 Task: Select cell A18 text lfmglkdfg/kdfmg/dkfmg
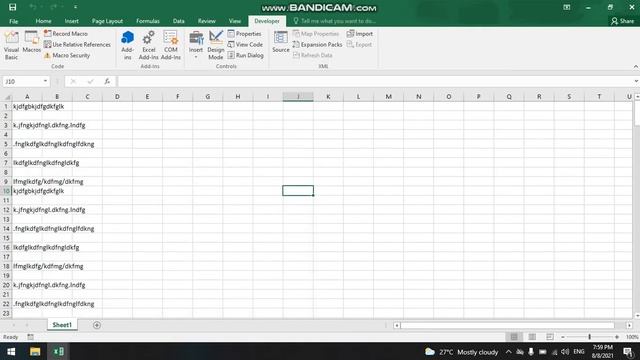click(x=48, y=266)
